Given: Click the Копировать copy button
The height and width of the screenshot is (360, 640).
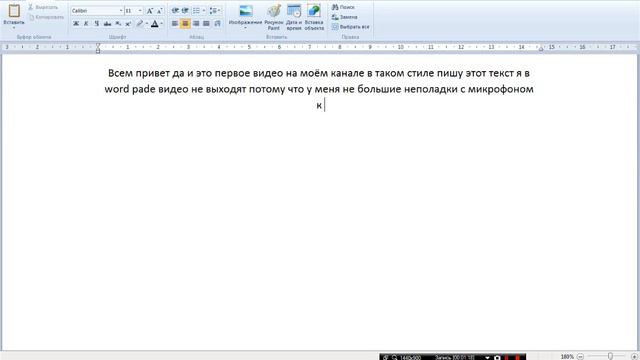Looking at the screenshot, I should point(46,17).
